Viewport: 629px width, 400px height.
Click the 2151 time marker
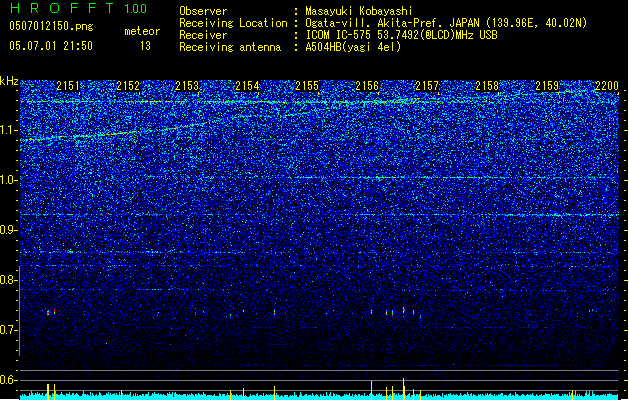click(x=68, y=85)
